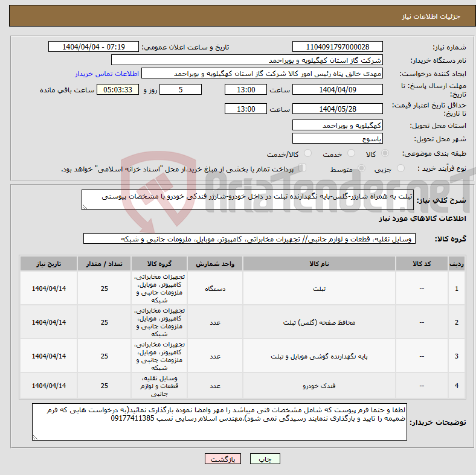476x475 pixels.
Task: Click requester field مهدی خالق پناه
Action: (x=262, y=74)
